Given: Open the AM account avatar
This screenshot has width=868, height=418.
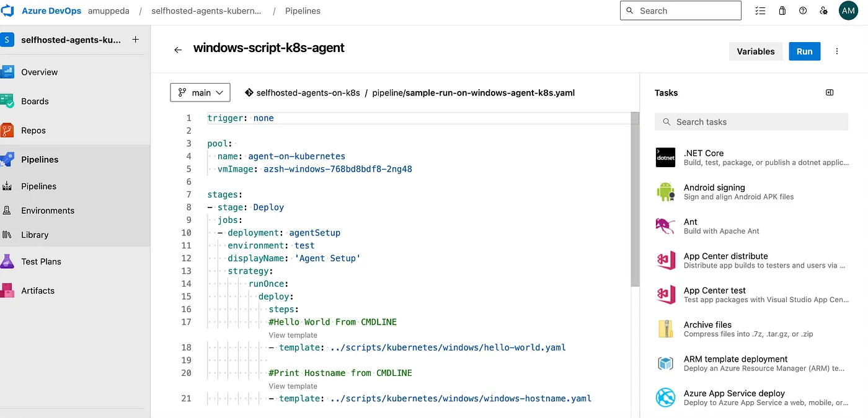Looking at the screenshot, I should point(848,11).
